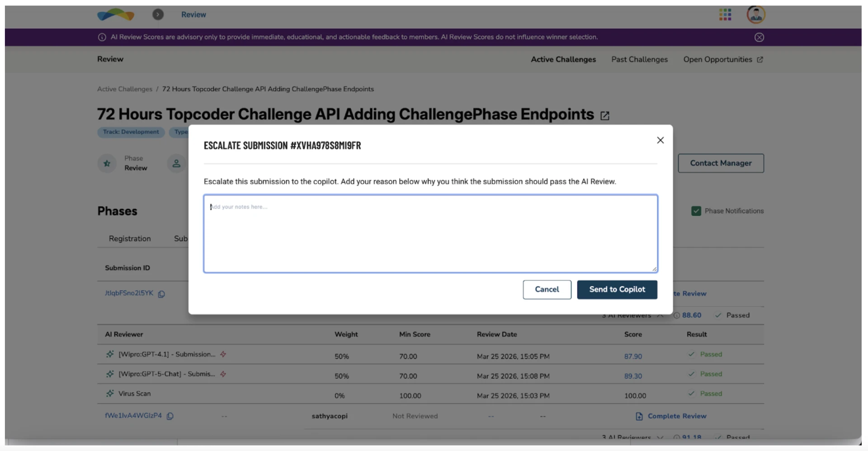This screenshot has height=451, width=868.
Task: Click the external link icon beside challenge title
Action: pyautogui.click(x=605, y=116)
